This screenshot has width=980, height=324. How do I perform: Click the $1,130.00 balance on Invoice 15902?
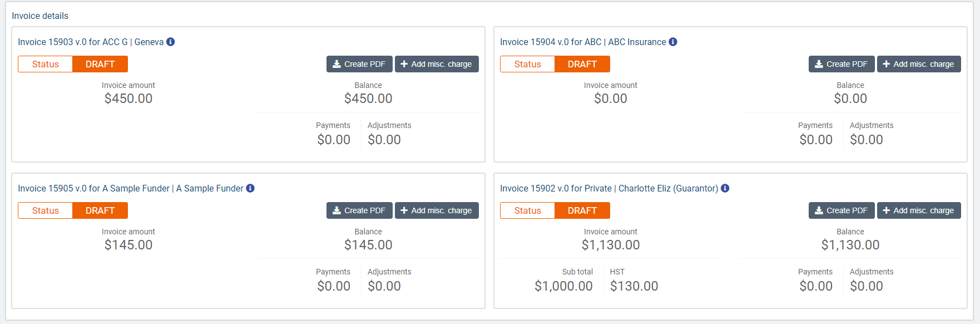pyautogui.click(x=850, y=245)
